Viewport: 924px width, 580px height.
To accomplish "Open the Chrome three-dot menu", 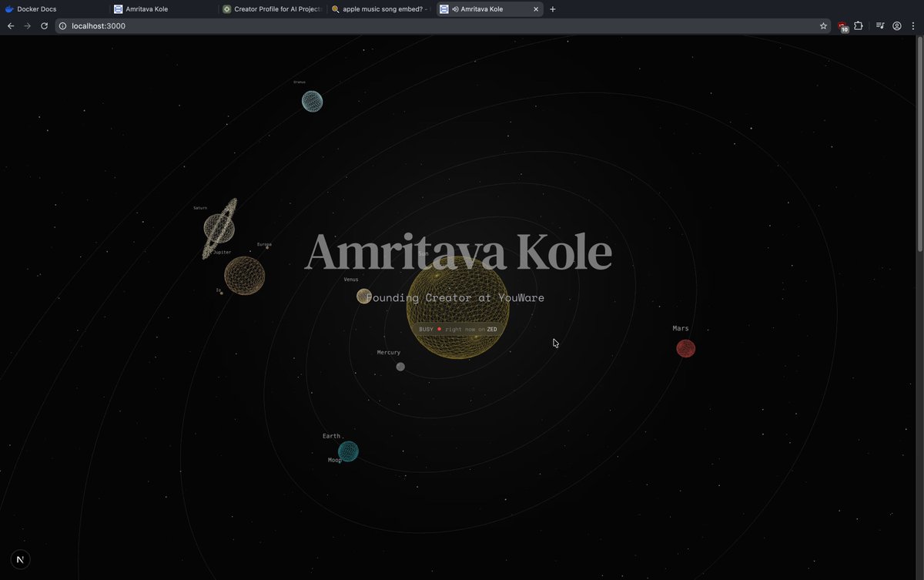I will pyautogui.click(x=913, y=25).
